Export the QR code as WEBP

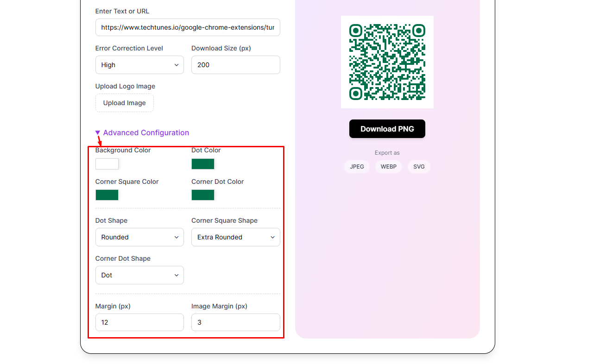click(389, 167)
